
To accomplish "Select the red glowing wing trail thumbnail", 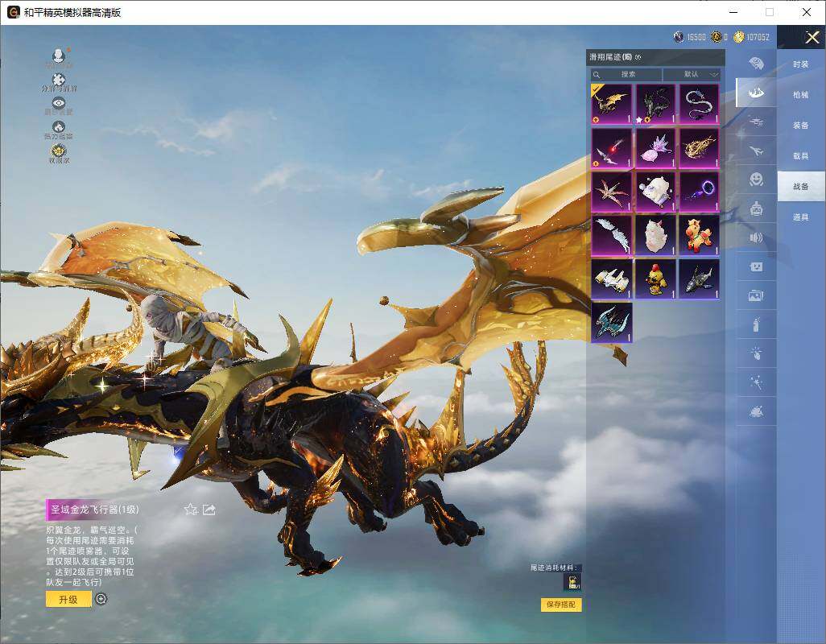I will click(x=612, y=148).
